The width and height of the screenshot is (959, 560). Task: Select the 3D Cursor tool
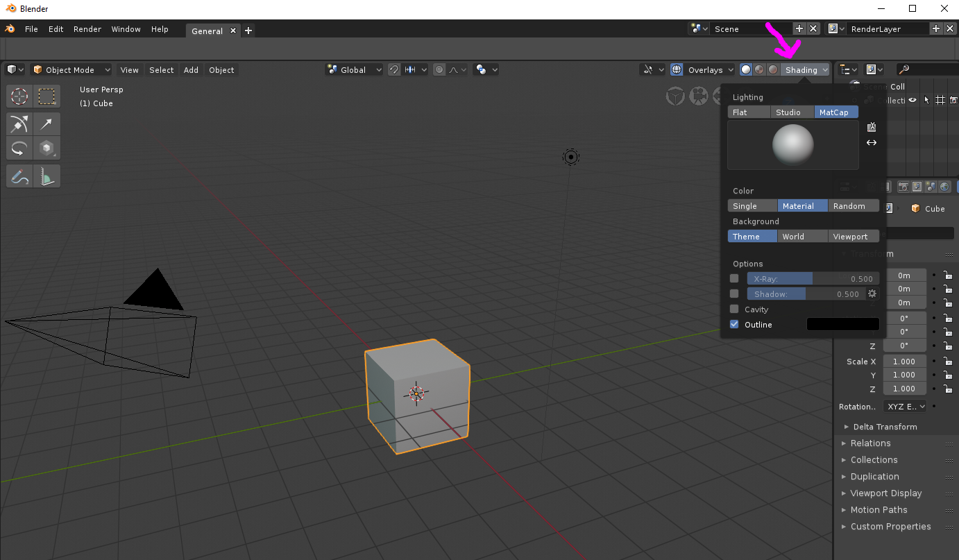tap(20, 96)
